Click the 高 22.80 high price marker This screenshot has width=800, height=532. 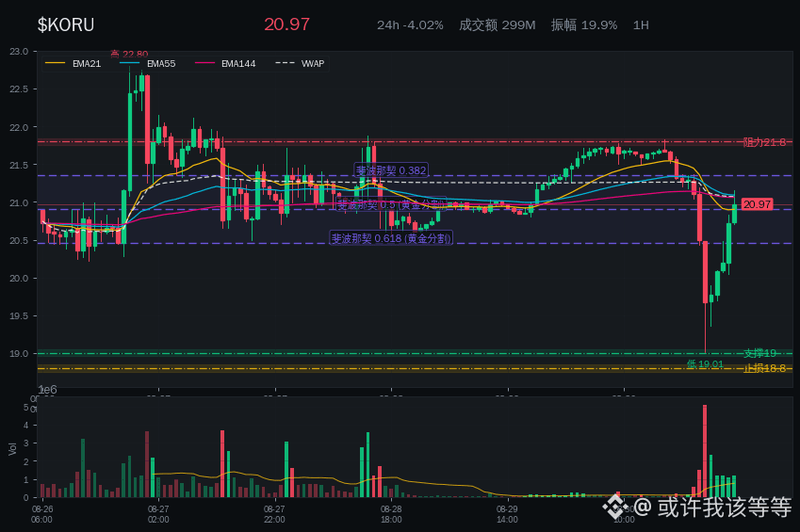pyautogui.click(x=129, y=54)
